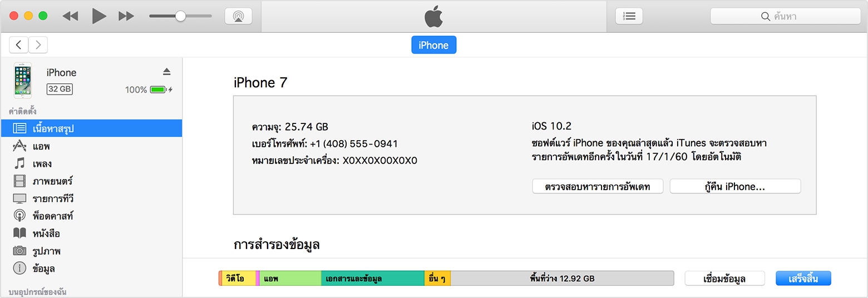Image resolution: width=868 pixels, height=298 pixels.
Task: Open the เพลง (Music) sidebar section
Action: [42, 164]
